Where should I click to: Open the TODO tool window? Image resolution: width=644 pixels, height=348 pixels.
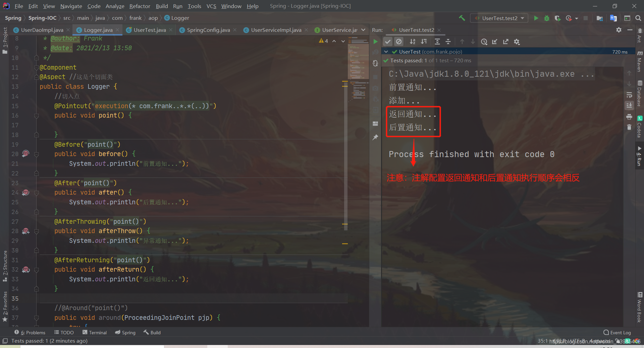pos(64,332)
